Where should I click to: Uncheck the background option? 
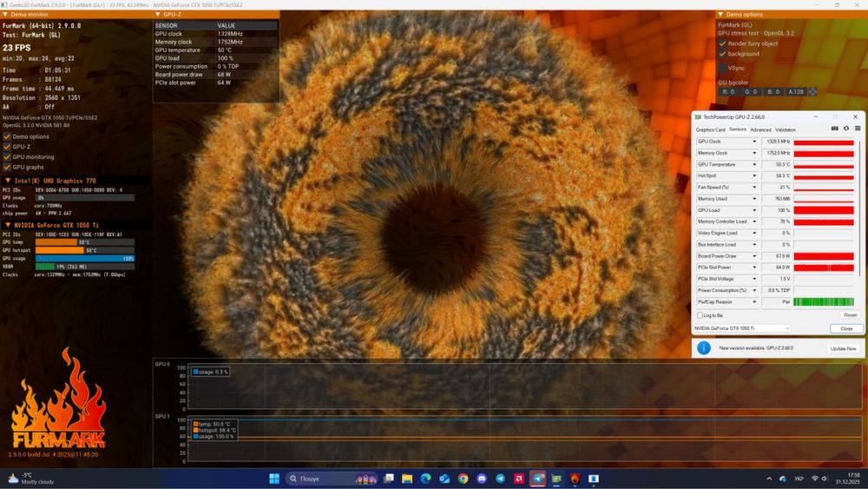(x=722, y=54)
